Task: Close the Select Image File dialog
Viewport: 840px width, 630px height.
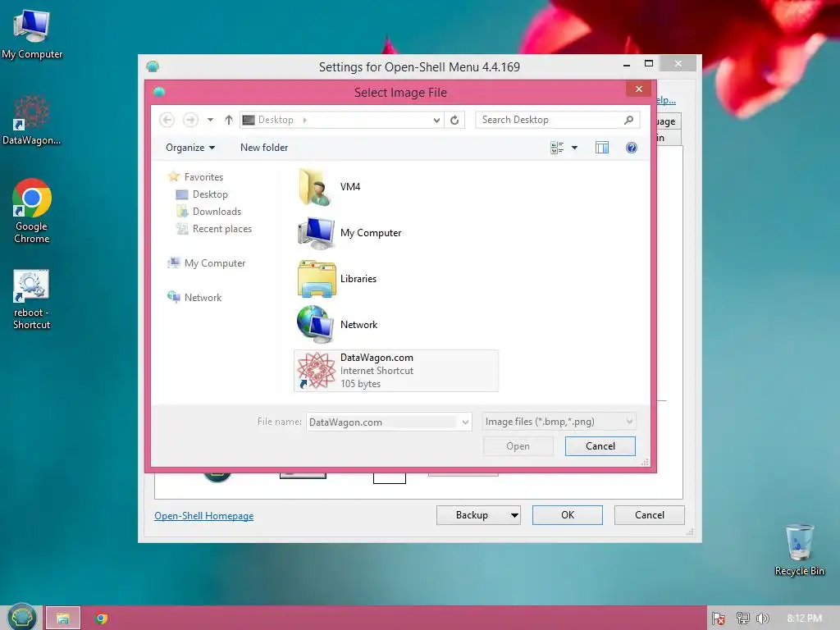Action: (638, 89)
